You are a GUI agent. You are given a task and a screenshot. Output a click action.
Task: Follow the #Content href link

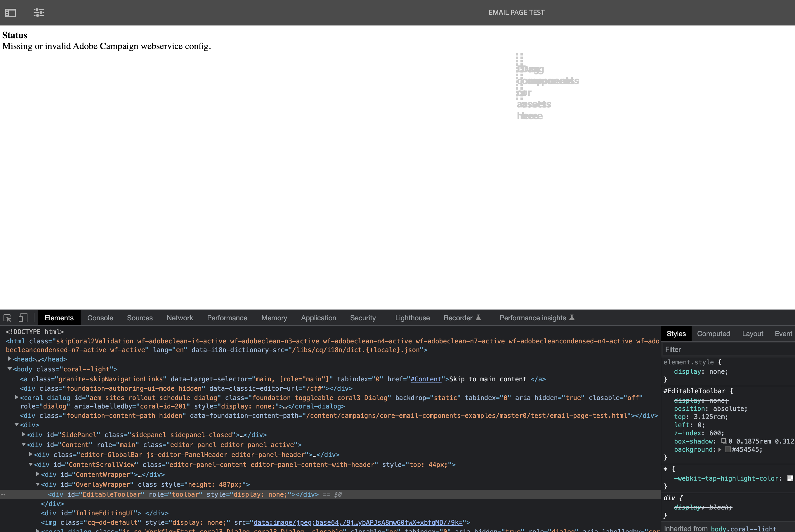pos(426,379)
